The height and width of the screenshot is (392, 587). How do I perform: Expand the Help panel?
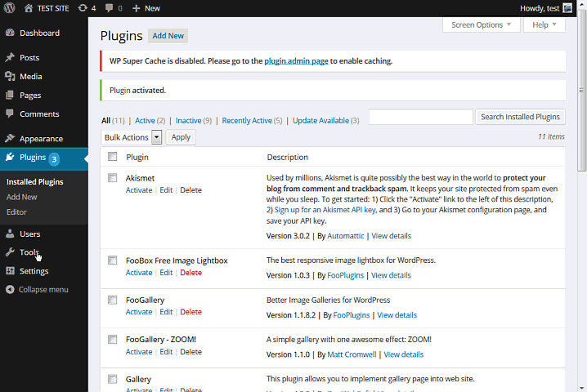point(544,24)
